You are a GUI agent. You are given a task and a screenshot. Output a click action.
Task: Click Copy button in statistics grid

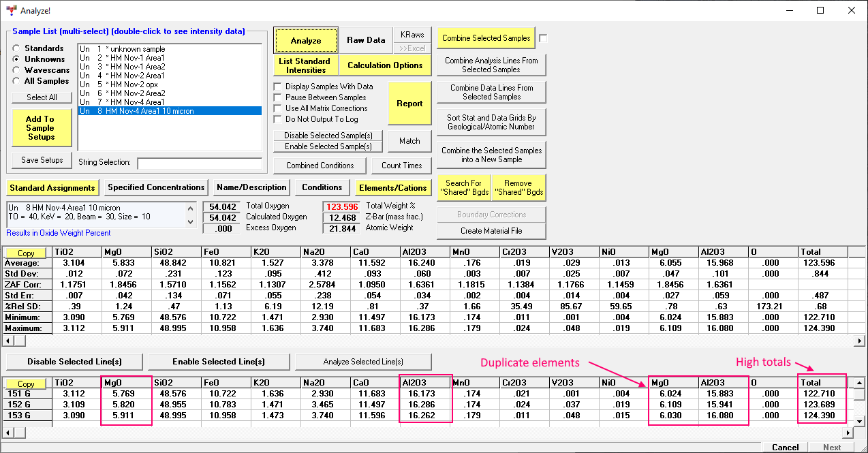pos(26,253)
